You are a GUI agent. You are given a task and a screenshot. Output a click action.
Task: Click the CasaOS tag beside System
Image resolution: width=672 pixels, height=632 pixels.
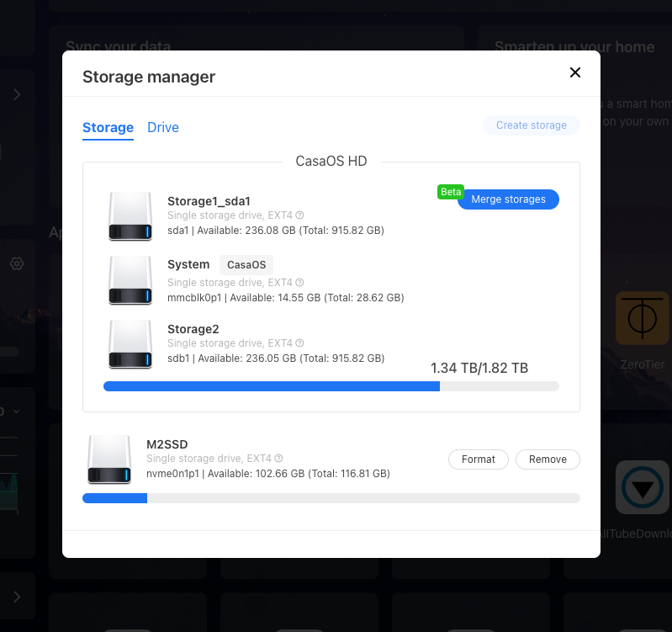point(246,264)
